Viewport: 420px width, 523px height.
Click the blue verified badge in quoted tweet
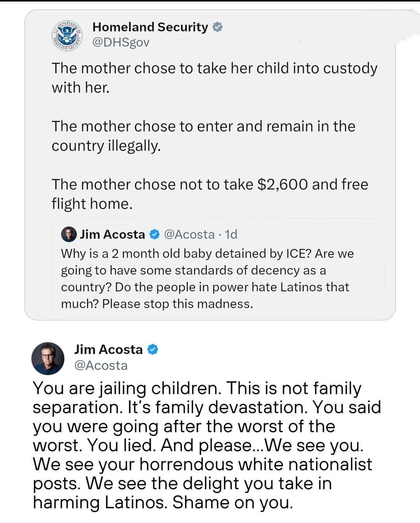click(x=154, y=234)
